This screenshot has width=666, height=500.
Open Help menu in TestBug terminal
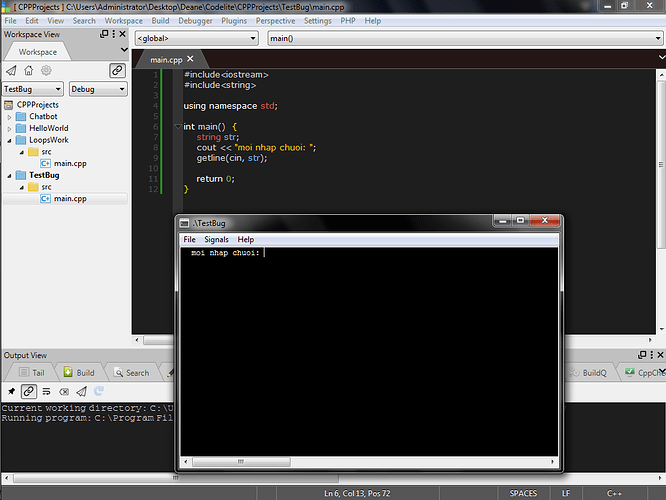coord(246,240)
